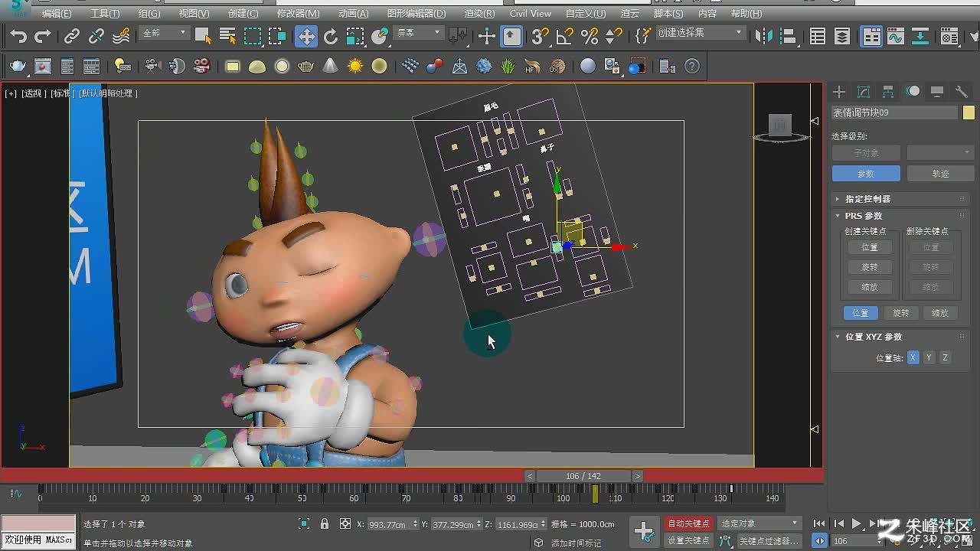Click the play animation button
The image size is (980, 551).
point(857,523)
